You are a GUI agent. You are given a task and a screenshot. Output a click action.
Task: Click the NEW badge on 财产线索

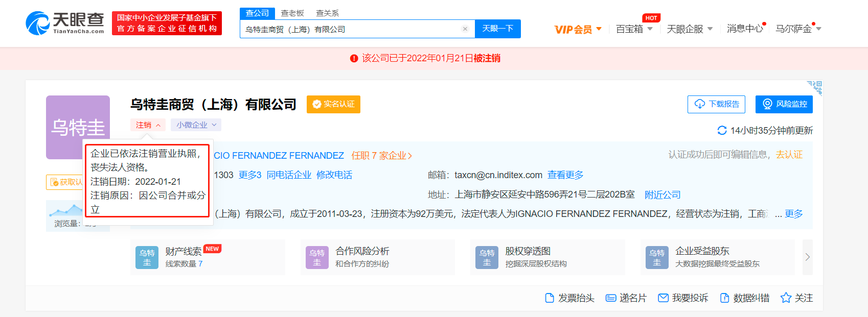pyautogui.click(x=212, y=249)
